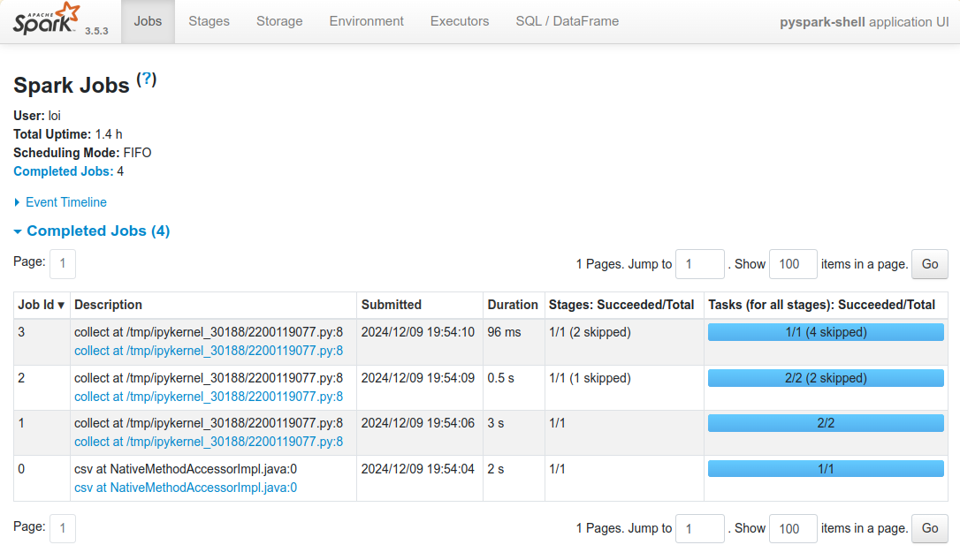Select the SQL / DataFrame tab
The image size is (960, 560).
567,21
